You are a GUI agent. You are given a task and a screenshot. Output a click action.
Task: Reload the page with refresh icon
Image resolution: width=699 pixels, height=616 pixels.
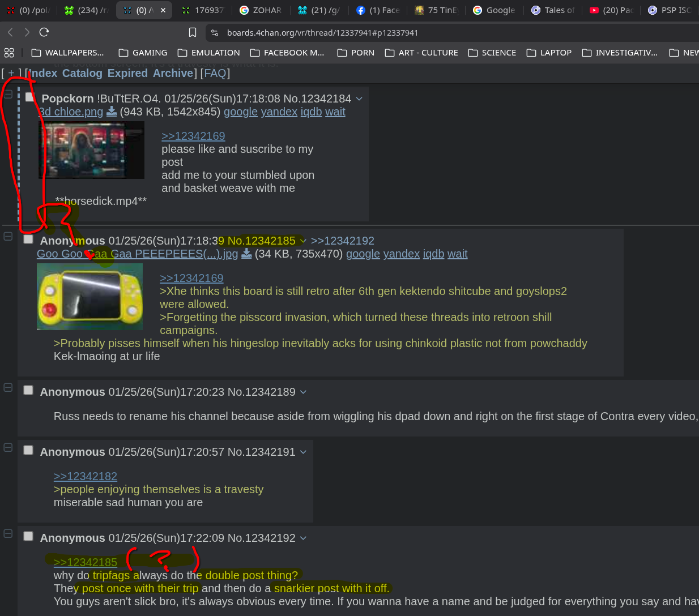44,32
